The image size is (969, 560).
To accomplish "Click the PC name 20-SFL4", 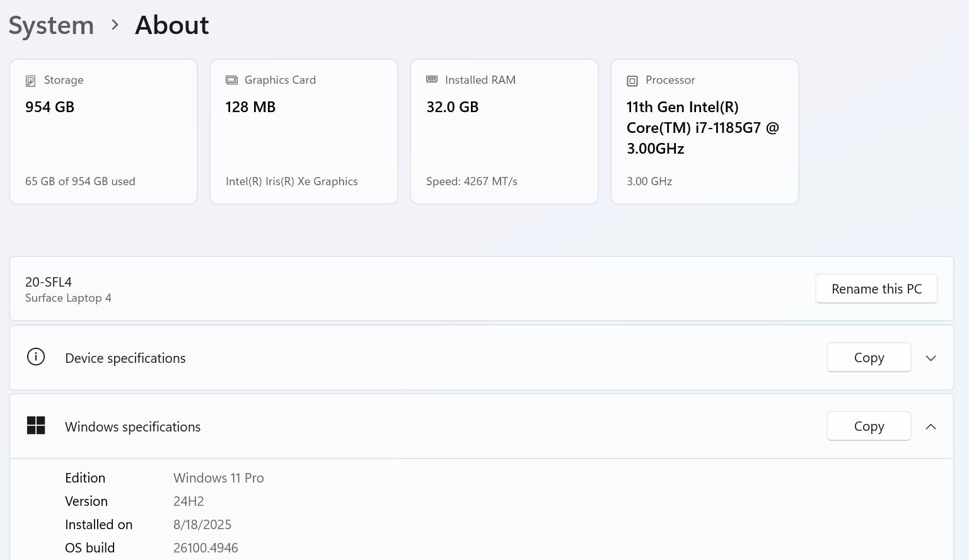I will [x=49, y=282].
